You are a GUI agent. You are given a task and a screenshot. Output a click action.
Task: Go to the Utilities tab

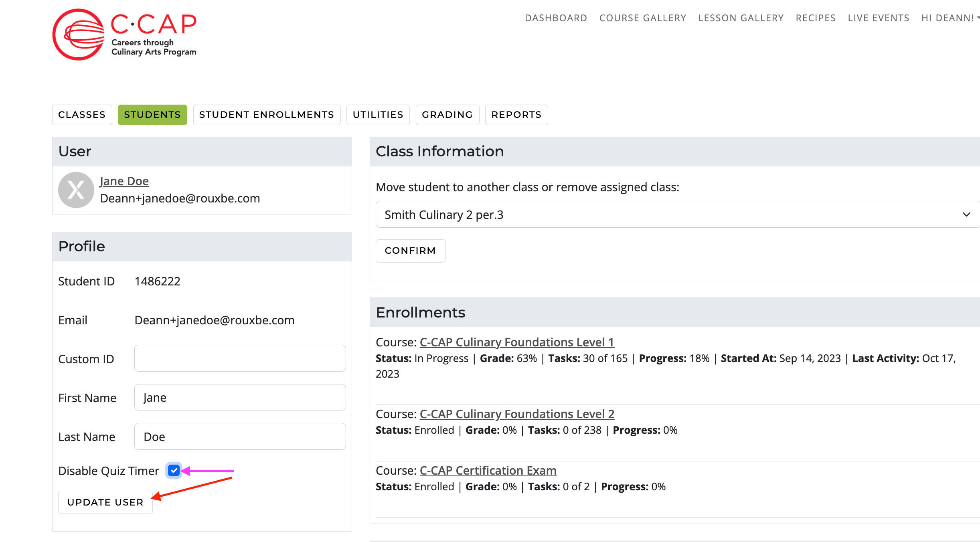pyautogui.click(x=378, y=115)
